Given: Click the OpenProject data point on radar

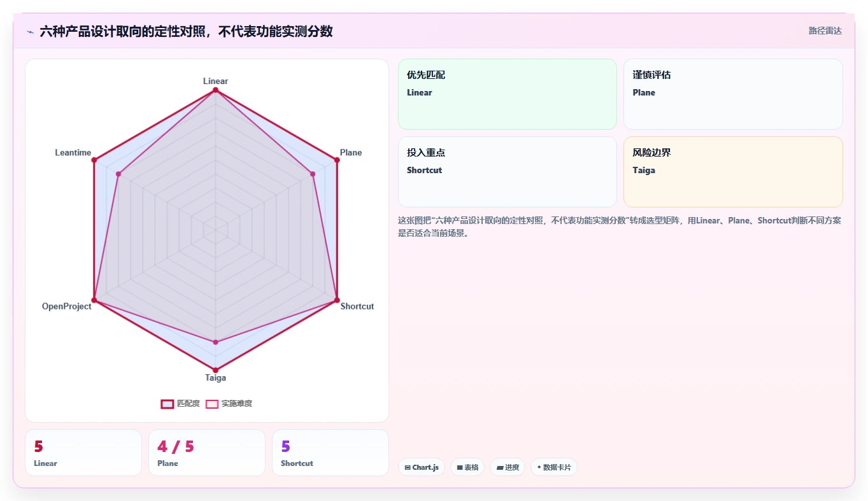Looking at the screenshot, I should [94, 300].
